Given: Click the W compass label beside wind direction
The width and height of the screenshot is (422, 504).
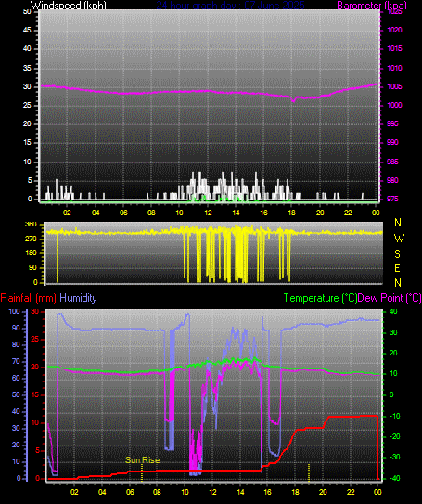Looking at the screenshot, I should 399,239.
